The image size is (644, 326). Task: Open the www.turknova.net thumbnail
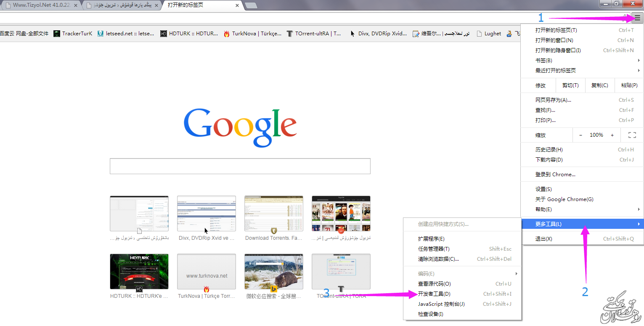pyautogui.click(x=207, y=272)
